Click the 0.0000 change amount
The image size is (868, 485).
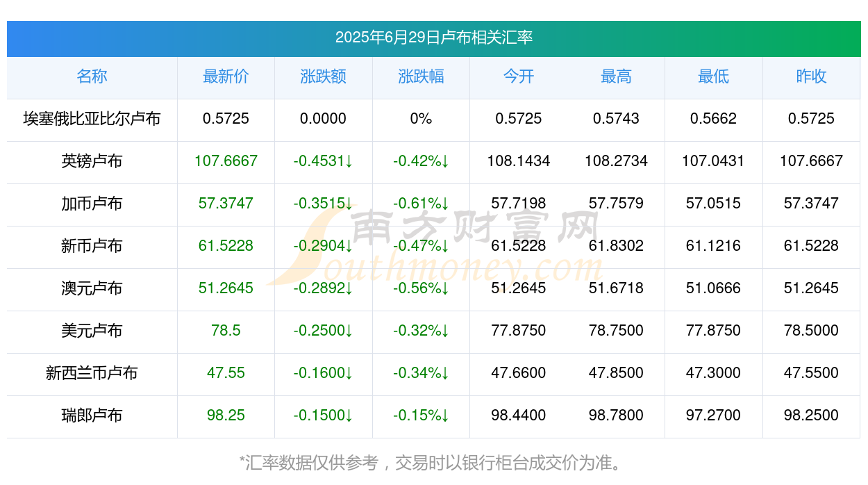click(x=324, y=119)
